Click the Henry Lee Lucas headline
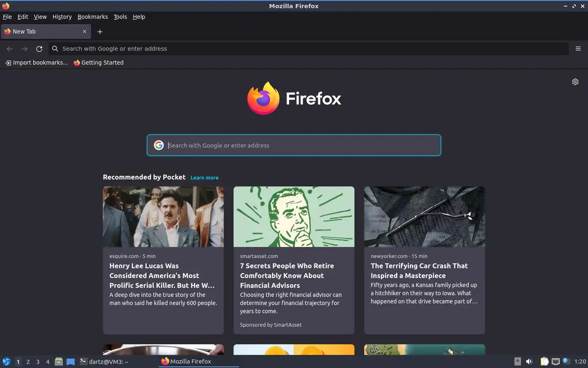Viewport: 588px width, 368px height. [162, 276]
